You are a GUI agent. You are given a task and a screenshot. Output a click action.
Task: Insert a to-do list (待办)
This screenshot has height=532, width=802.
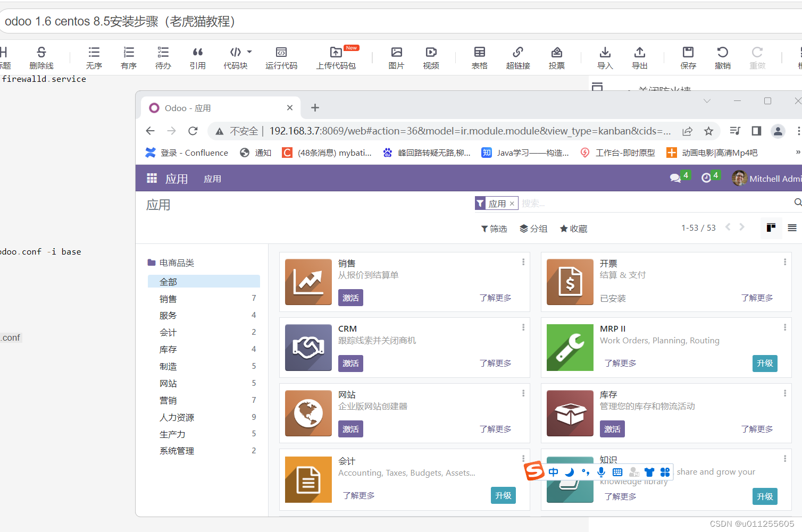pos(163,57)
